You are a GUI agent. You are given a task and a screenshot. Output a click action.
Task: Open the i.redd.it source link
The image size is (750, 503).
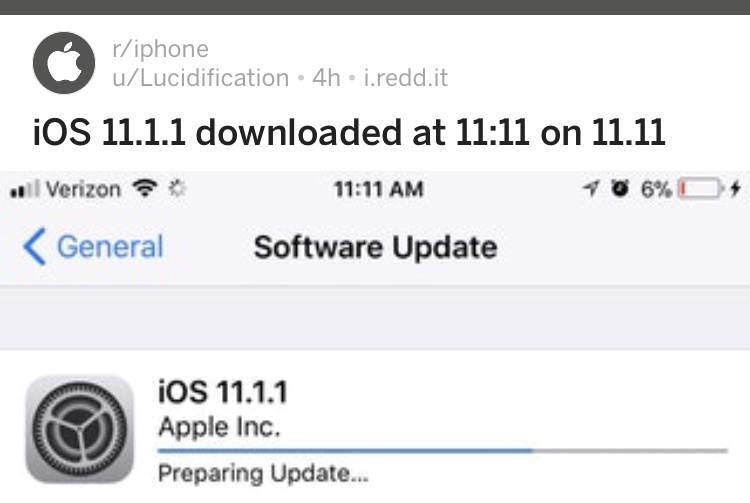click(405, 77)
